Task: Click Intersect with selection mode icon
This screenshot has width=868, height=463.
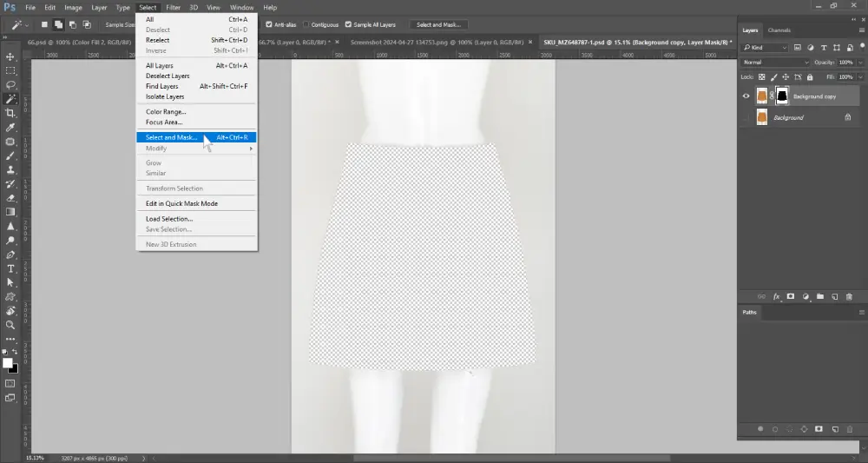Action: (x=87, y=24)
